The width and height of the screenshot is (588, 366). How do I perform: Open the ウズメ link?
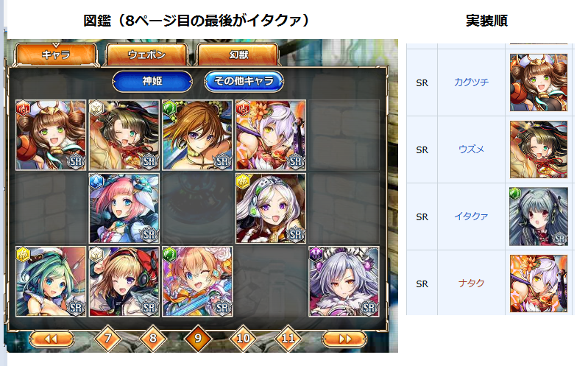click(x=471, y=149)
